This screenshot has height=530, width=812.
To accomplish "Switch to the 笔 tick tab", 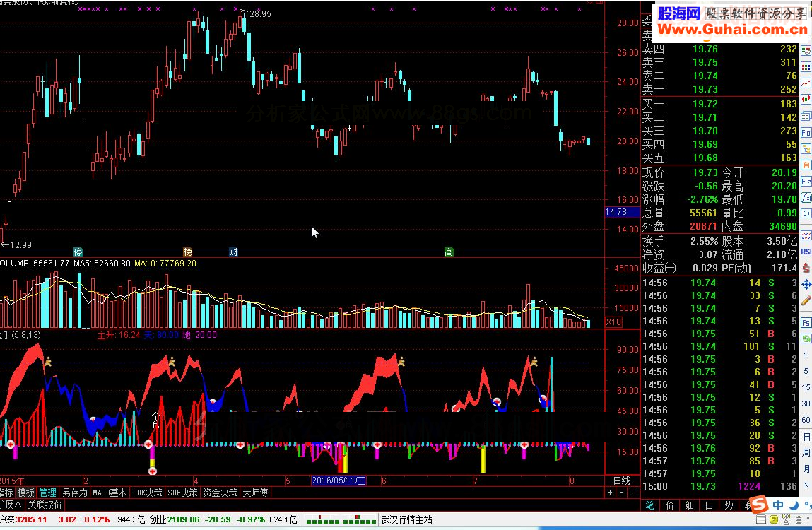I will click(649, 505).
